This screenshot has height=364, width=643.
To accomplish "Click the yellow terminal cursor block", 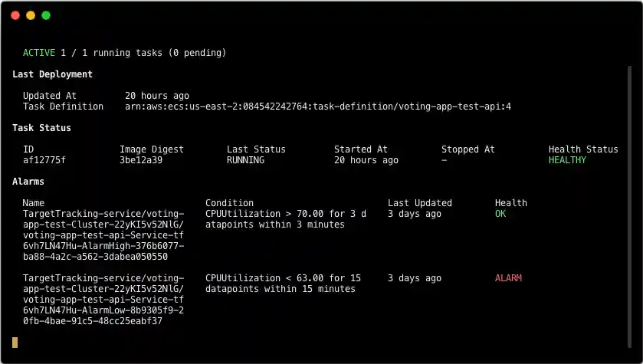I will pos(15,342).
